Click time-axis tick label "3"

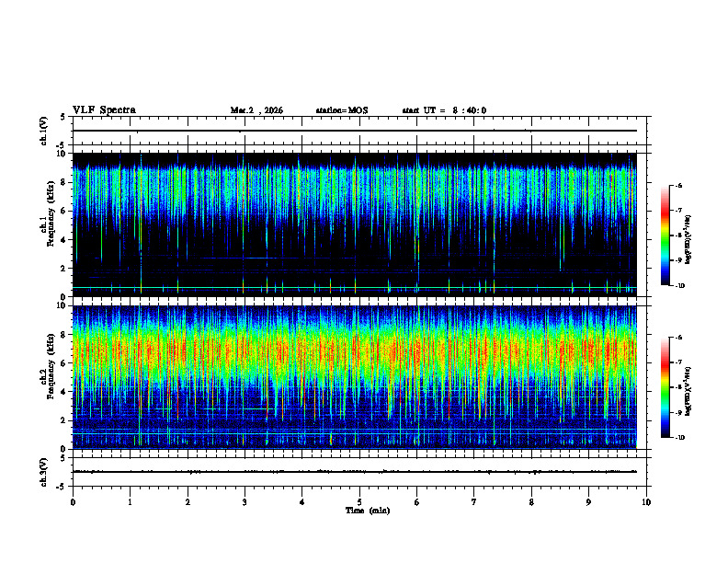tap(245, 502)
